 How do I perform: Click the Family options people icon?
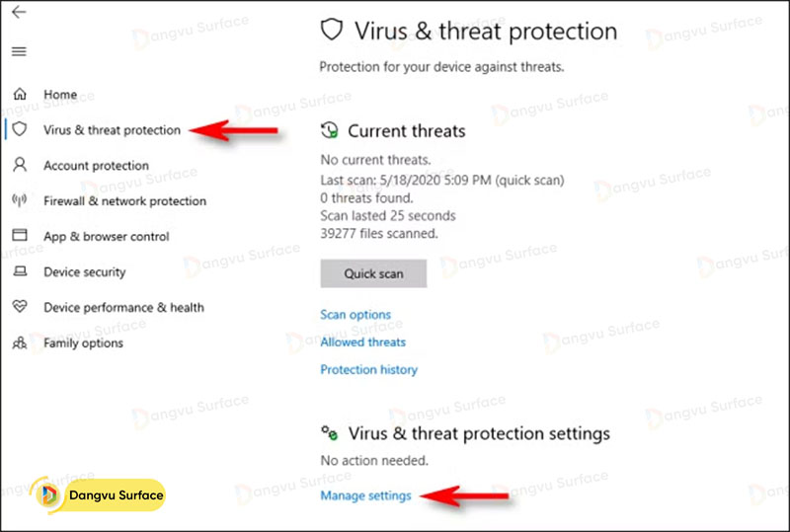point(19,343)
